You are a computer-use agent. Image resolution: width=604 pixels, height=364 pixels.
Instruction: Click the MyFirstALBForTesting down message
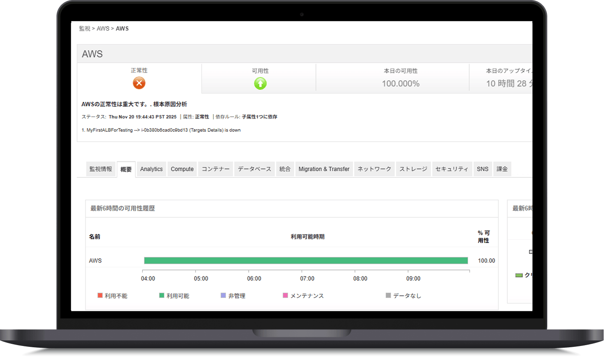pos(161,130)
